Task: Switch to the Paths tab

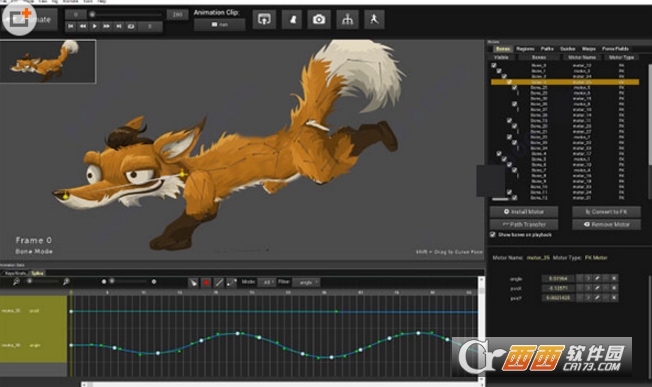Action: (547, 49)
